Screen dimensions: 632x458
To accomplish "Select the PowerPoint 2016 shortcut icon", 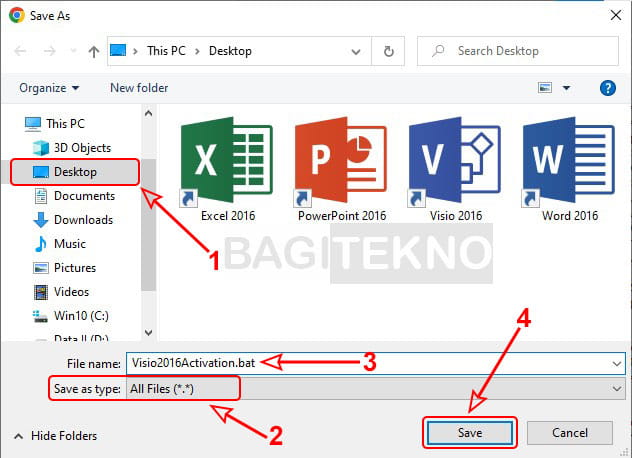I will click(x=341, y=160).
